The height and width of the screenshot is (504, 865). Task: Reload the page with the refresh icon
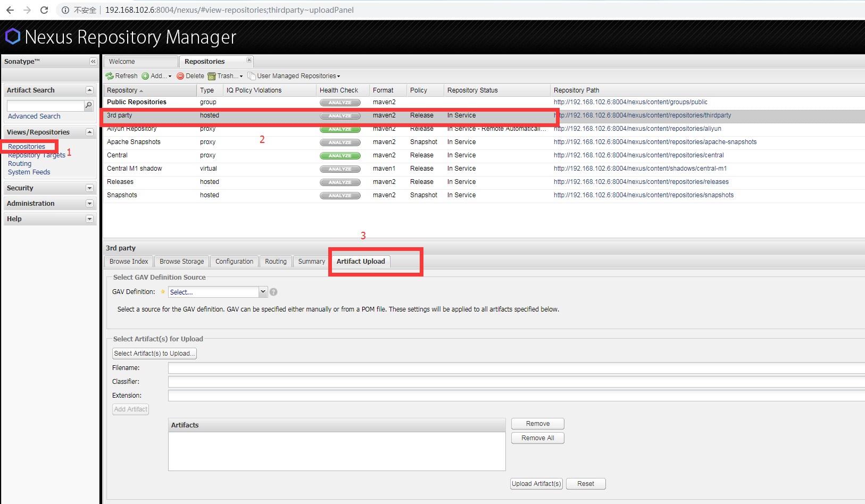(x=44, y=10)
